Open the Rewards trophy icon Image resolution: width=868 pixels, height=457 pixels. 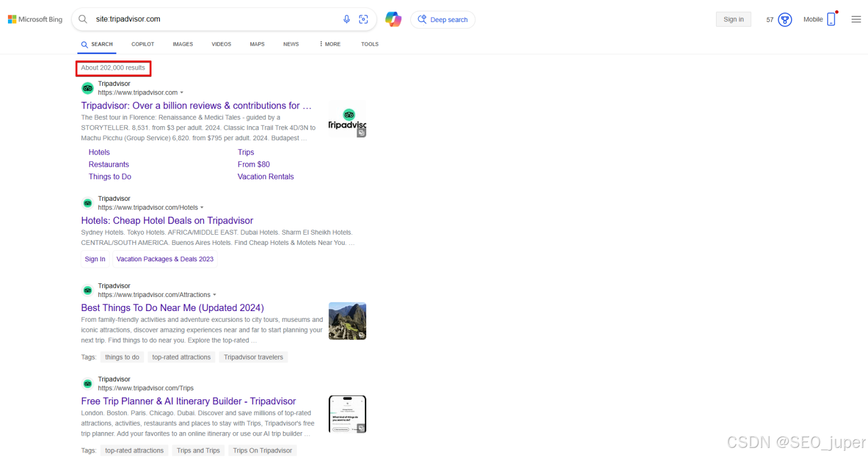785,20
